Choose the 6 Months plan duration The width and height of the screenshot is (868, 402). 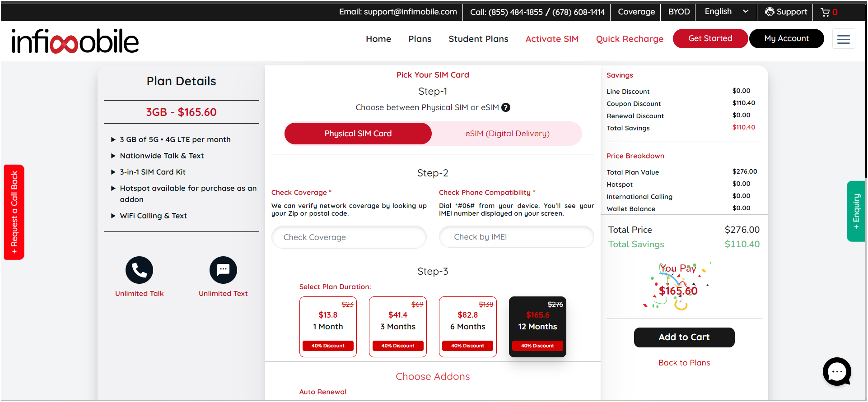coord(468,327)
